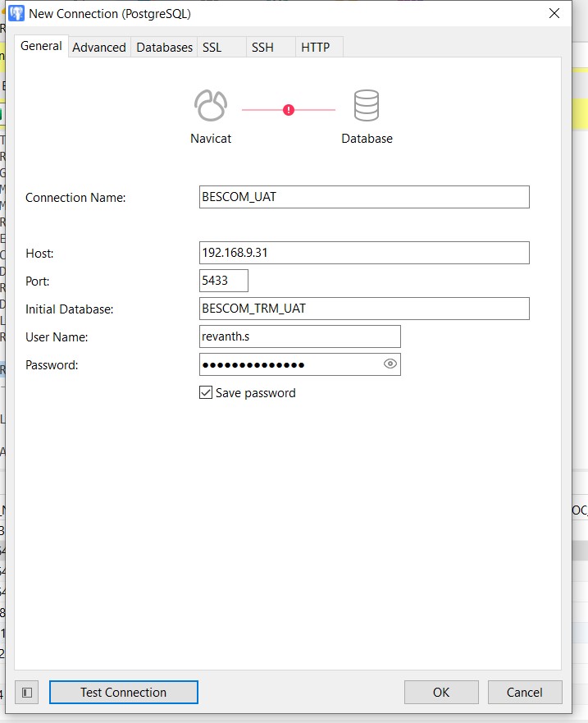Click the Cancel button
The image size is (588, 723).
524,692
